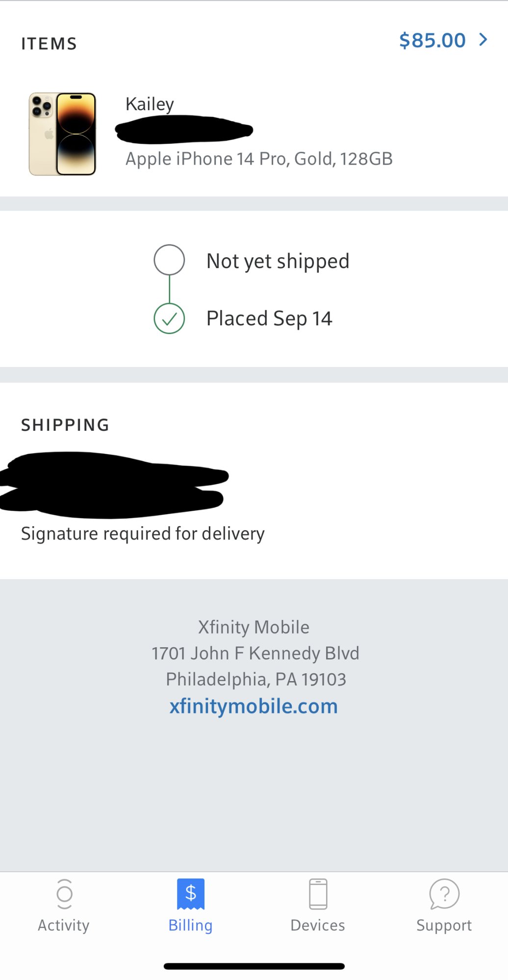The height and width of the screenshot is (980, 508).
Task: Tap the Devices phone icon
Action: (x=318, y=894)
